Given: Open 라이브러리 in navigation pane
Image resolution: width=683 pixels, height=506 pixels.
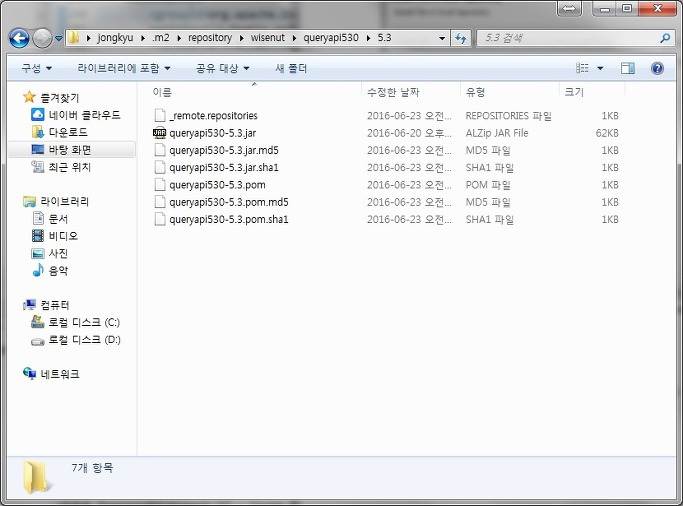Looking at the screenshot, I should point(64,201).
